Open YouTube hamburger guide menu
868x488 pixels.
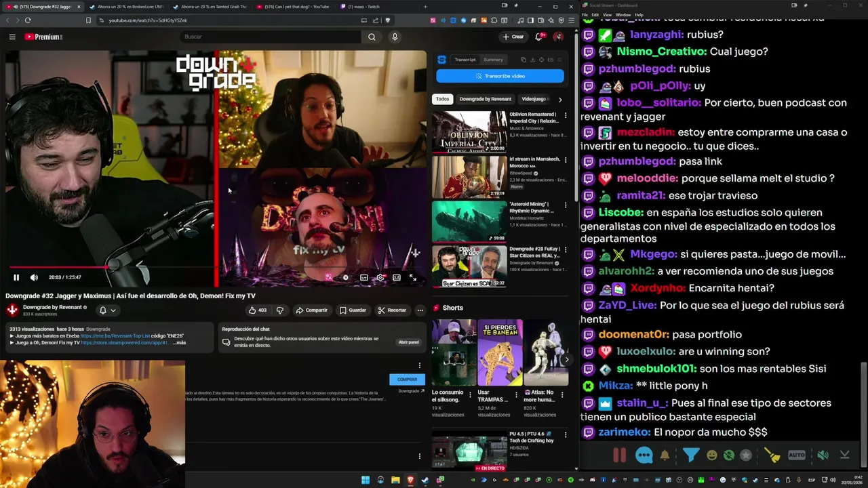click(x=12, y=37)
